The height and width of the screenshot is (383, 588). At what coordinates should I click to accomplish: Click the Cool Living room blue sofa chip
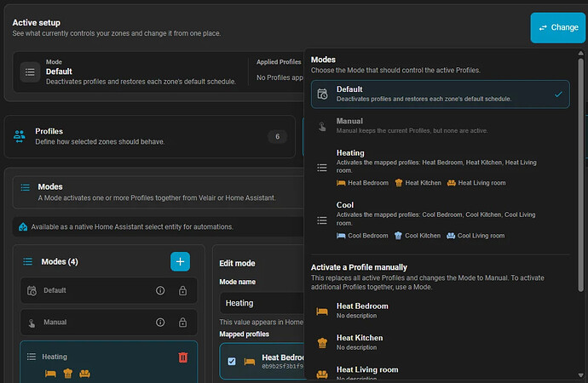point(476,236)
